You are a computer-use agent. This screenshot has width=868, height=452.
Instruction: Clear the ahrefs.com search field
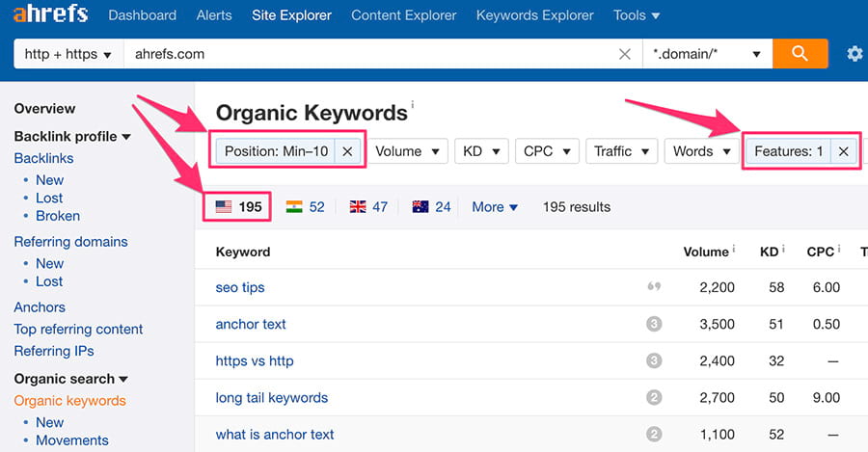625,54
